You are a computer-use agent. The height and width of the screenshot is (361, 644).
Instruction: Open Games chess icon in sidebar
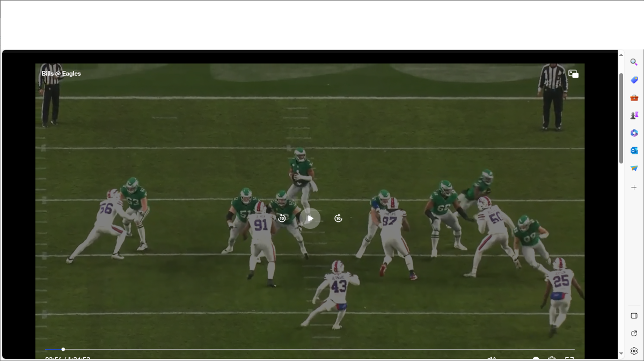(634, 115)
